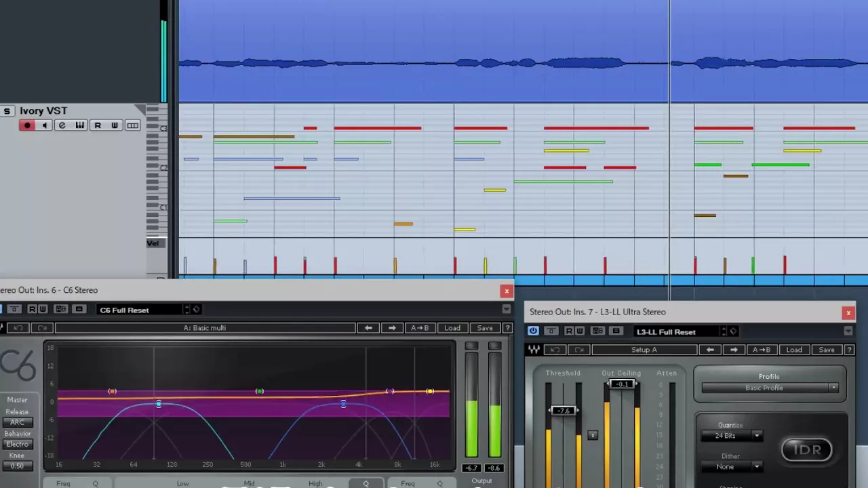Select the yellow band node in C6 graph
The image size is (868, 488).
(x=430, y=391)
